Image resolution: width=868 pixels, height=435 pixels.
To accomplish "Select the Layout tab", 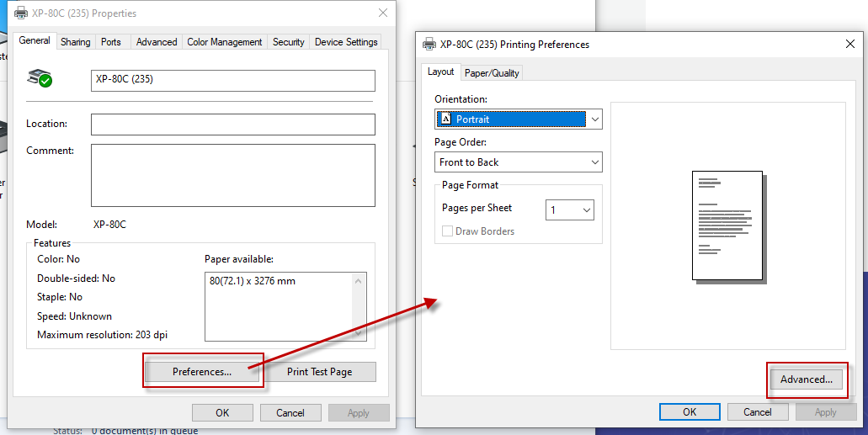I will (x=440, y=72).
